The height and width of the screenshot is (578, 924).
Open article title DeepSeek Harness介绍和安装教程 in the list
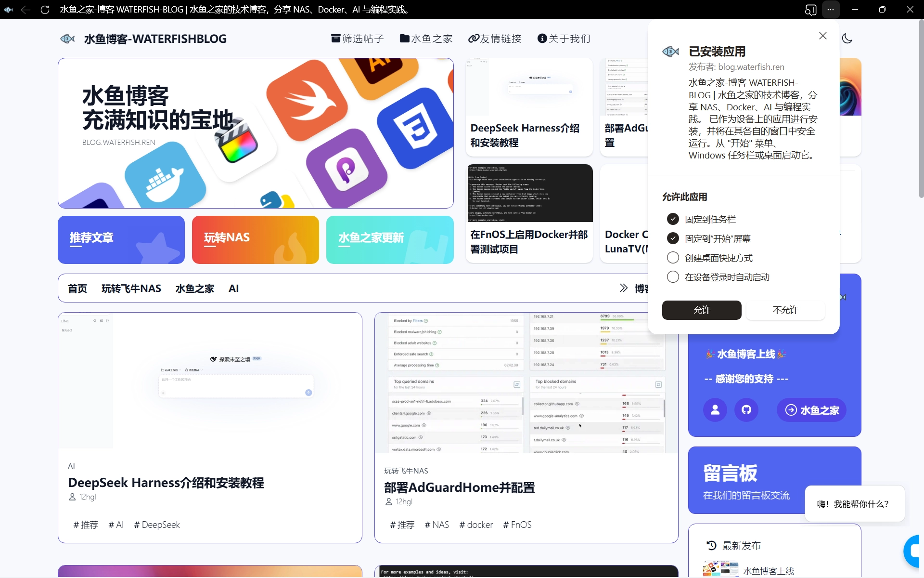coord(166,483)
